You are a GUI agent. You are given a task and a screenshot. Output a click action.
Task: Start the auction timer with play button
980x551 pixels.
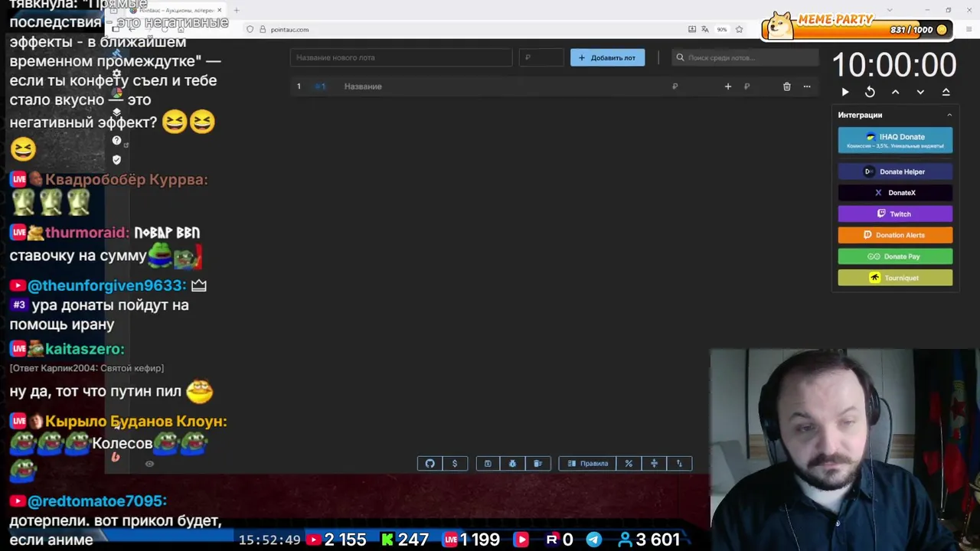[x=845, y=92]
